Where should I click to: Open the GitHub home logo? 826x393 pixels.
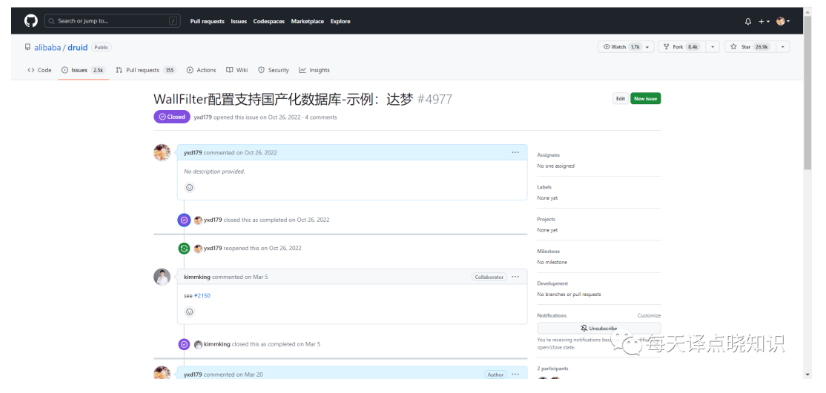pyautogui.click(x=31, y=21)
